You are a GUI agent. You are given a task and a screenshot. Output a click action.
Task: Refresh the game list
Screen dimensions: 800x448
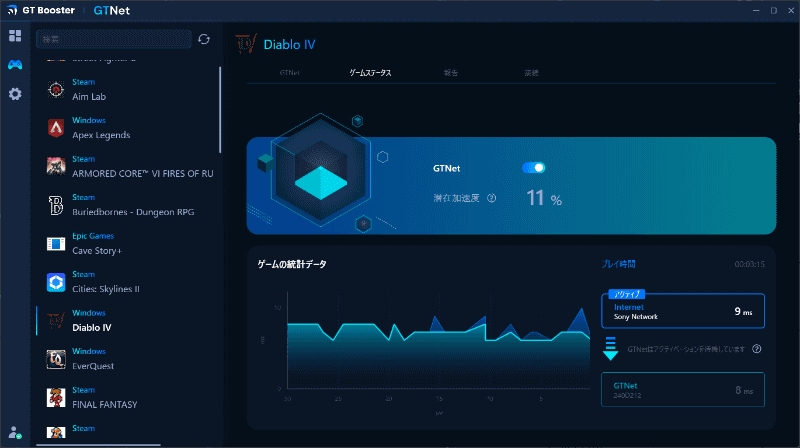204,39
